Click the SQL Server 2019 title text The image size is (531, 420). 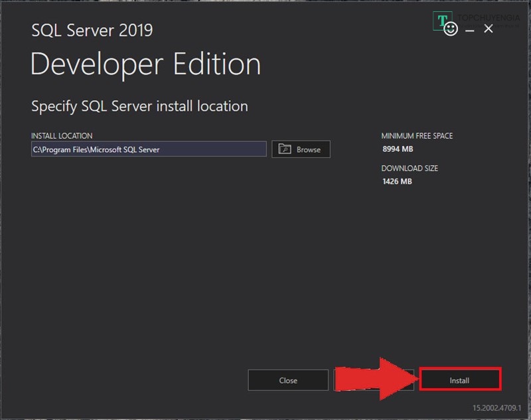[92, 31]
